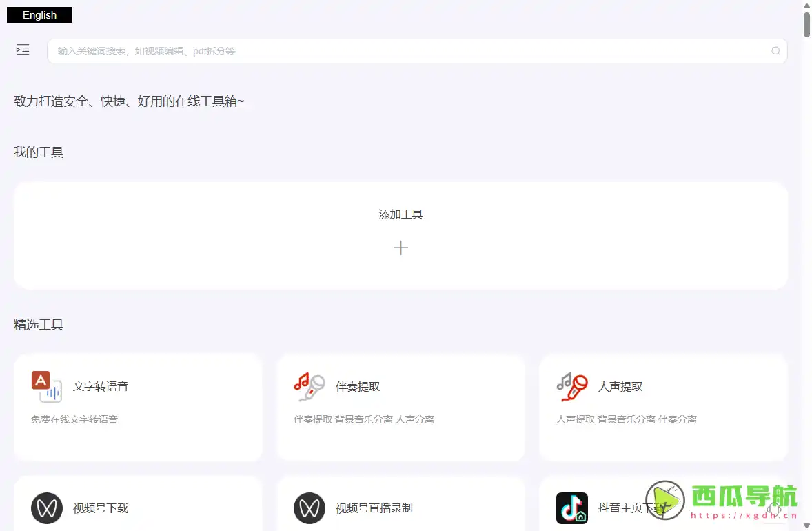Click the 我的工具 heading
Viewport: 812px width, 531px height.
click(x=39, y=152)
